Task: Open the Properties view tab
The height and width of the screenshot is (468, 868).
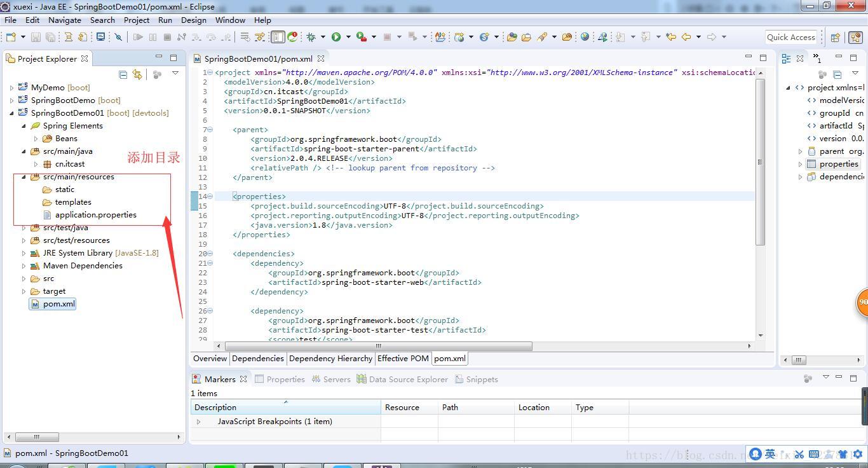Action: [280, 379]
